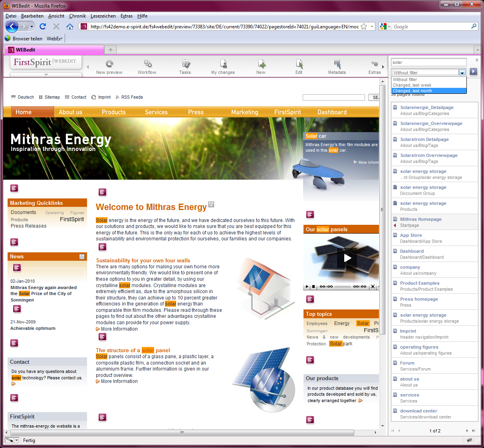This screenshot has height=448, width=484.
Task: Open the Workflow toolbar icon
Action: point(147,67)
